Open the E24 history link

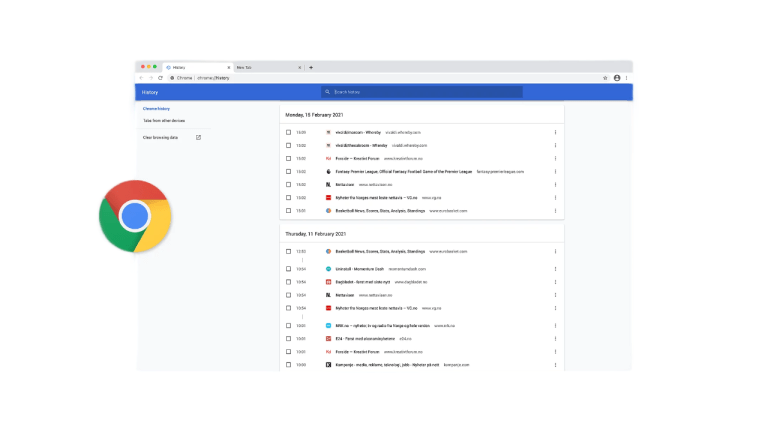[x=365, y=339]
